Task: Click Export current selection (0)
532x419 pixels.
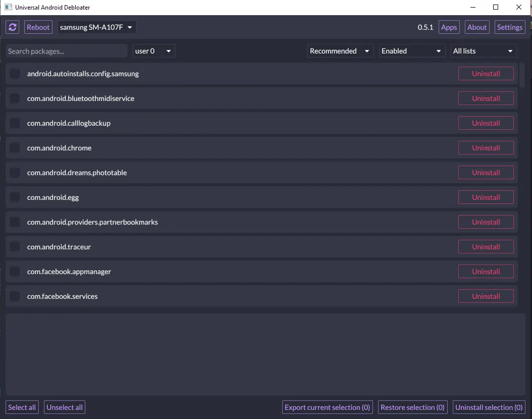Action: (x=328, y=407)
